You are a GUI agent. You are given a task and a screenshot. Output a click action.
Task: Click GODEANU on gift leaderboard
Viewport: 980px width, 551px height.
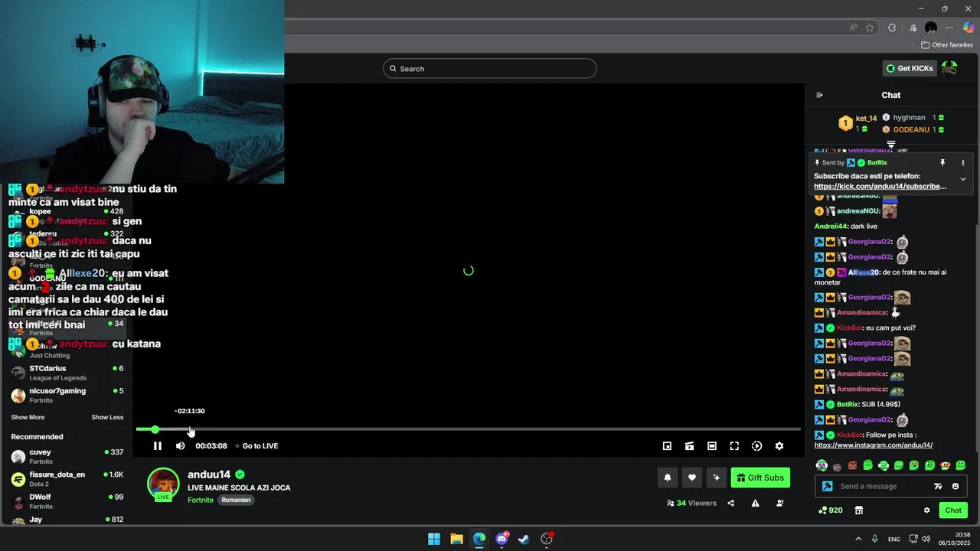pos(911,129)
